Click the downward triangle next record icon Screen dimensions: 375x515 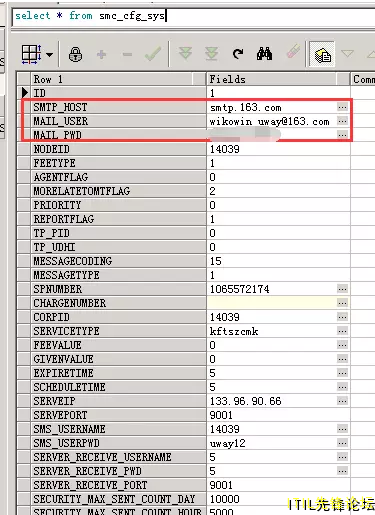347,54
